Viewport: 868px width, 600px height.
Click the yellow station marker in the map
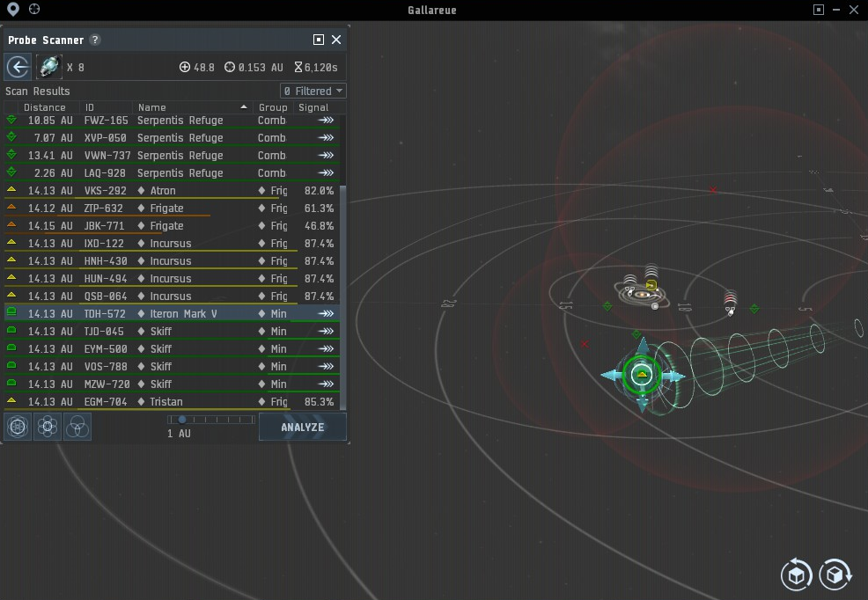651,285
